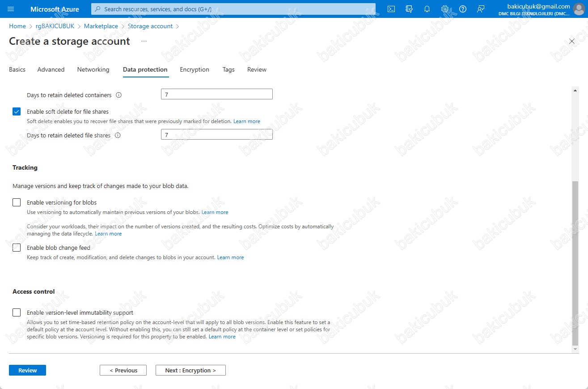Image resolution: width=588 pixels, height=389 pixels.
Task: Open Learn more about blob change feed
Action: pos(231,257)
